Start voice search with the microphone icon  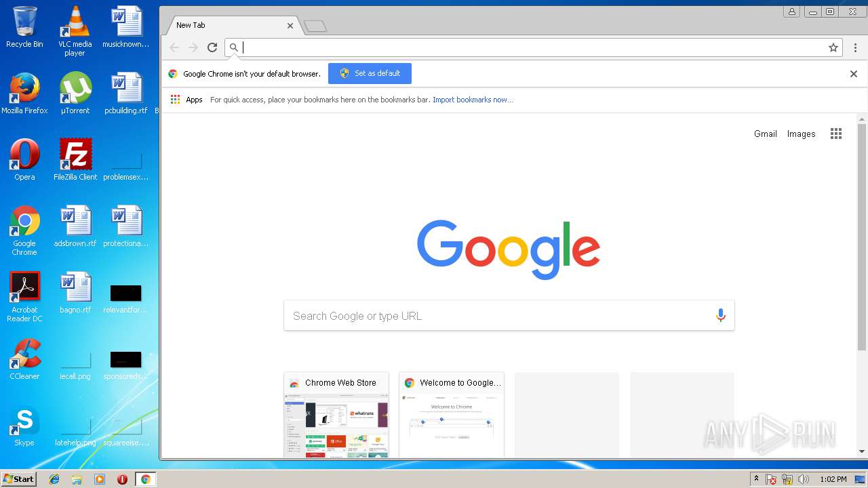[720, 315]
